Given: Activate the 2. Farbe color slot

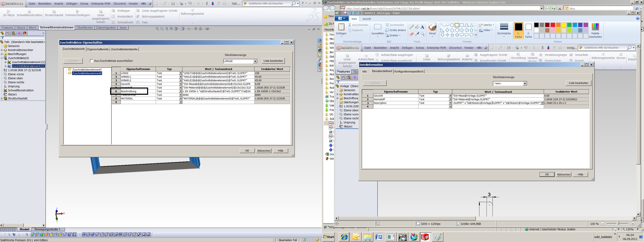Looking at the screenshot, I should (x=528, y=31).
